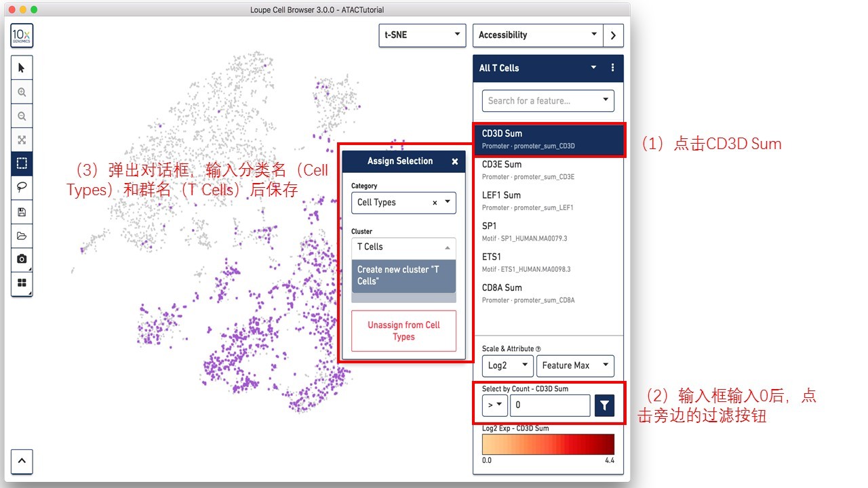Click the macOS green maximize window button

coord(35,10)
